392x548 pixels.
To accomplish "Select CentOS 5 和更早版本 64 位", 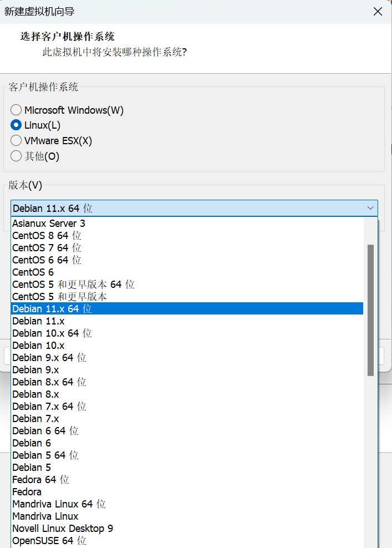I will (x=187, y=285).
